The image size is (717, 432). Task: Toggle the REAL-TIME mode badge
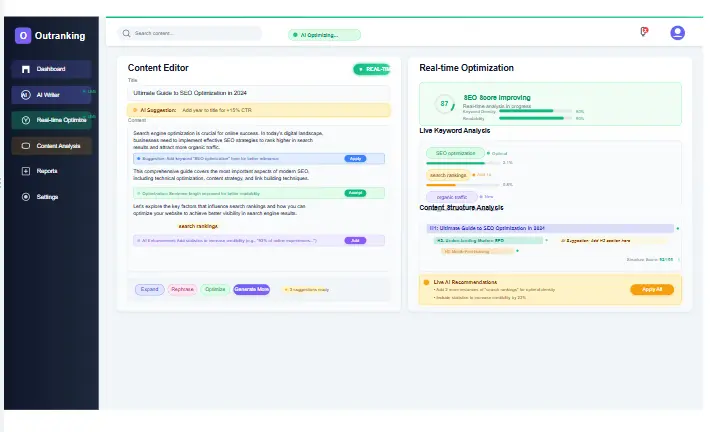point(372,69)
